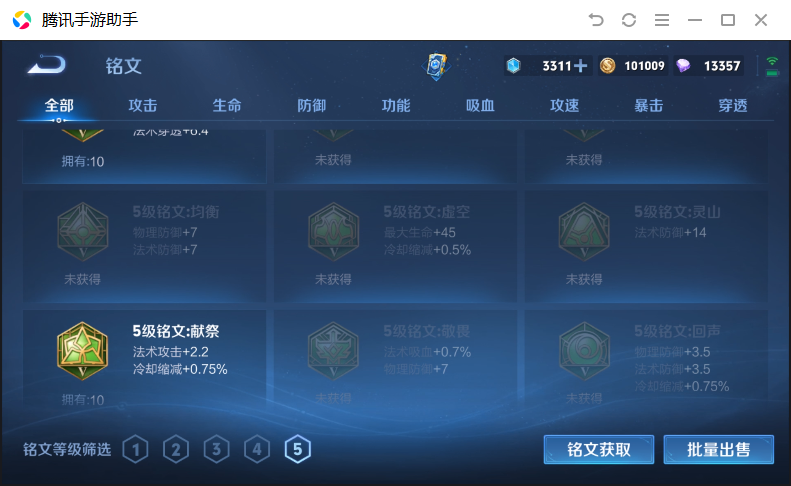791x486 pixels.
Task: Select the 献祭 rune hexagon icon
Action: (83, 351)
